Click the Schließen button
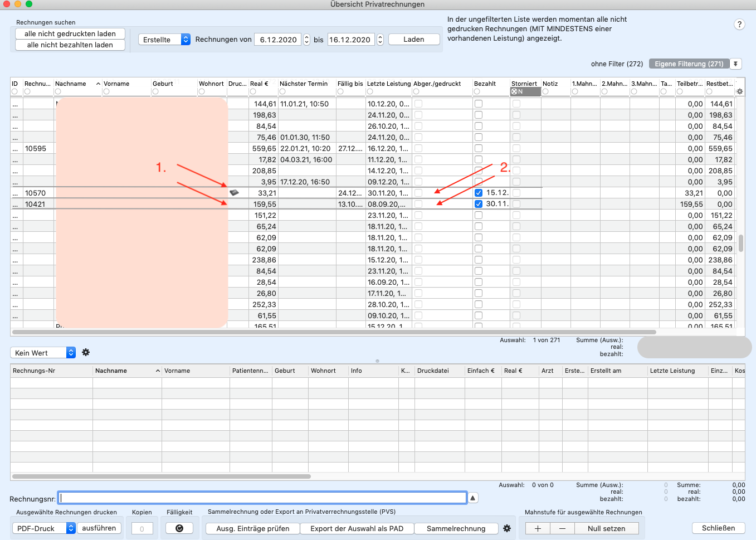Image resolution: width=756 pixels, height=540 pixels. 719,528
